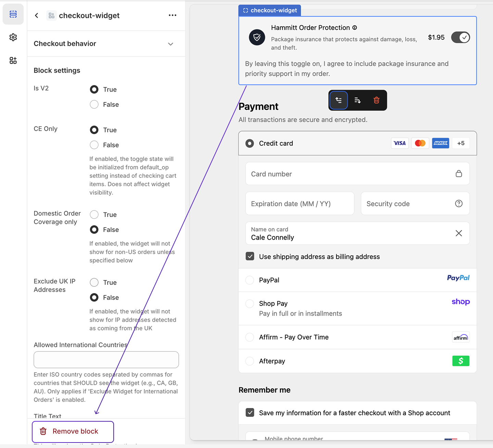Select Affirm - Pay Over Time option
This screenshot has height=448, width=493.
[250, 337]
